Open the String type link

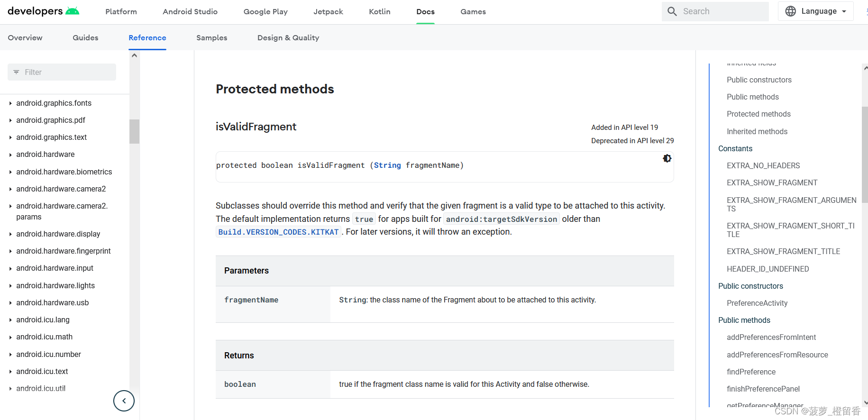click(x=387, y=165)
